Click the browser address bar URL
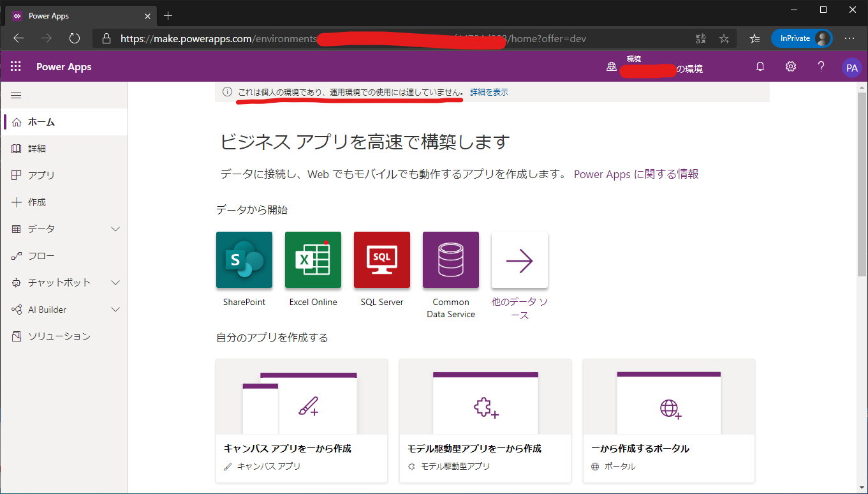Viewport: 868px width, 494px height. pyautogui.click(x=353, y=38)
